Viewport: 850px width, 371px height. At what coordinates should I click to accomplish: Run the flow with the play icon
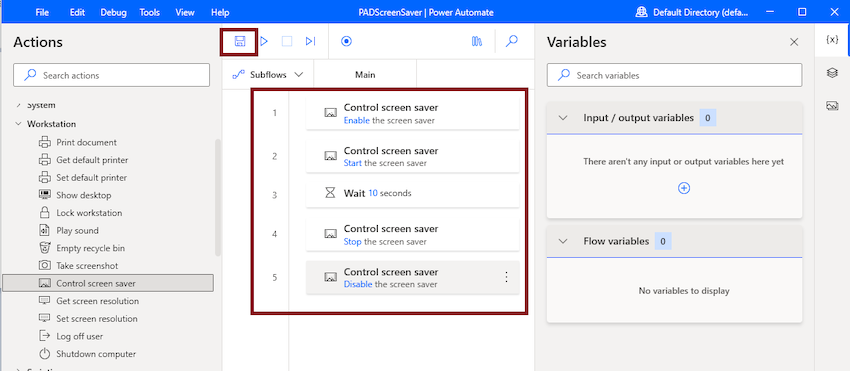[x=264, y=41]
